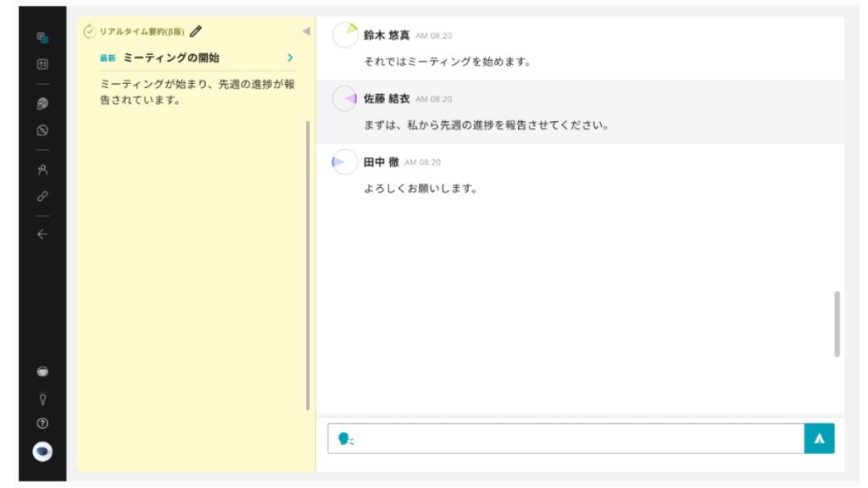Edit the real-time summary with pencil icon

pos(196,31)
